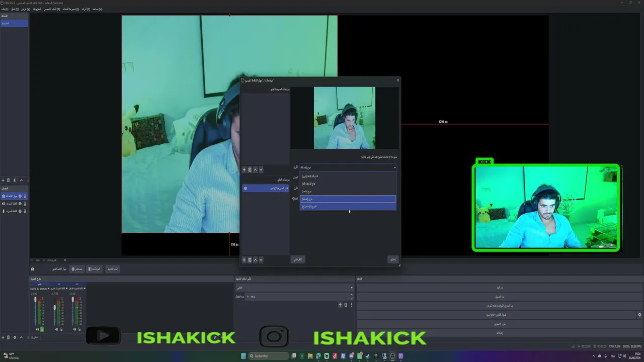This screenshot has width=644, height=362.
Task: Click the Start Recording button in Controls
Action: (499, 297)
